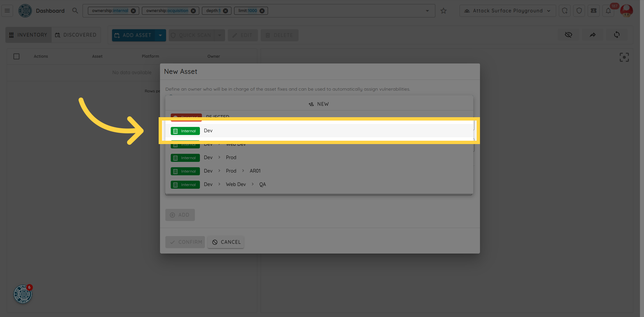Check the select-all assets checkbox
The image size is (644, 317).
16,56
